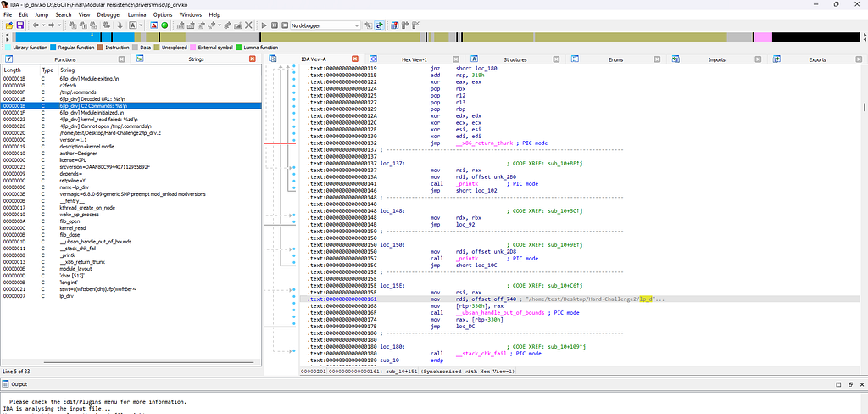Click the Structures tab icon
The height and width of the screenshot is (414, 868).
tap(474, 59)
